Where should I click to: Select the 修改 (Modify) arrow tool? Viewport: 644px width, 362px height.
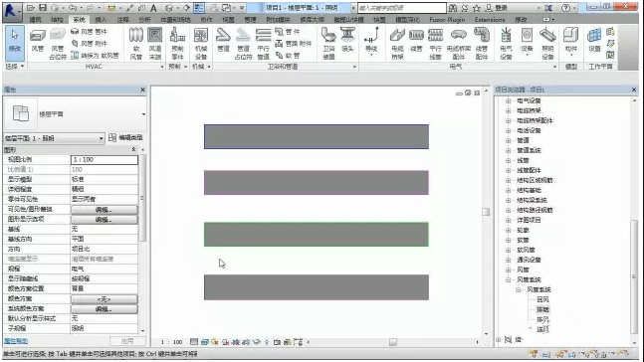15,43
